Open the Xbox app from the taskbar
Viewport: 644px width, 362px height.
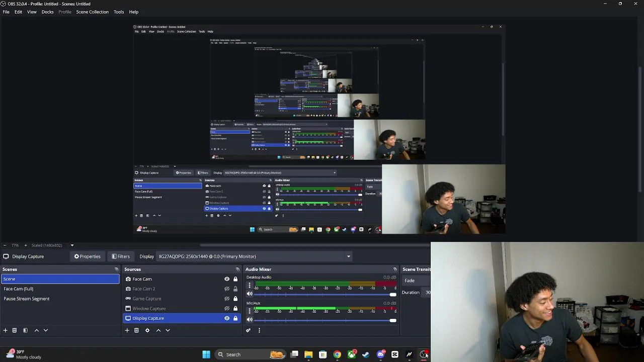(x=352, y=354)
